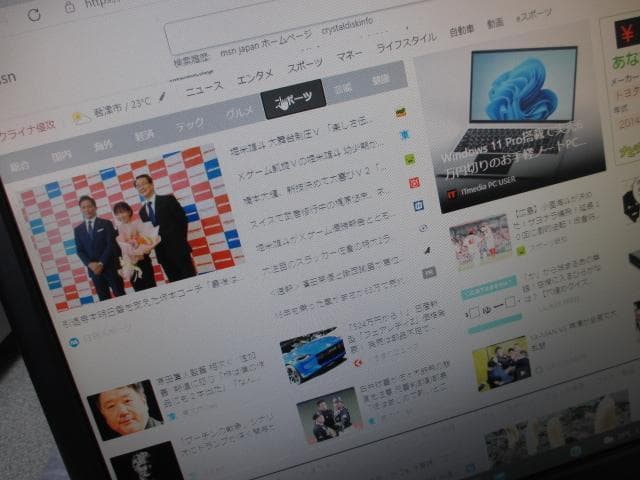Open the ニュース top navigation item
The image size is (640, 480).
204,87
